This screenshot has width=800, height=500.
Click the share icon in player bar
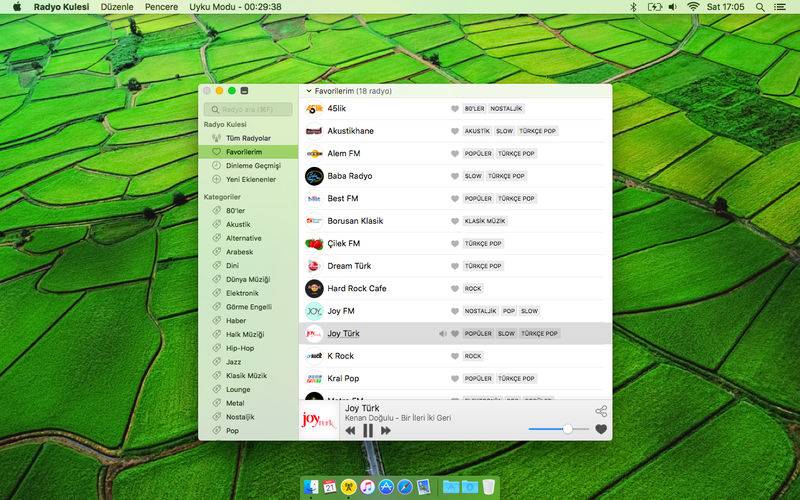point(601,411)
